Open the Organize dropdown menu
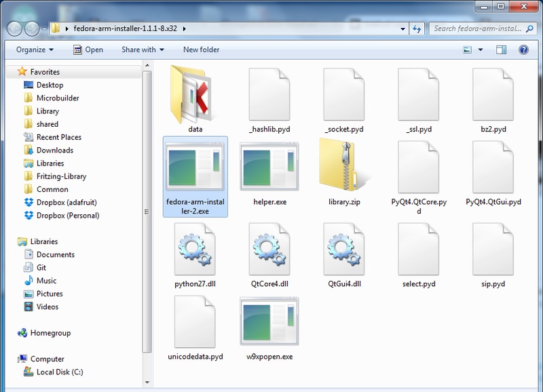543x392 pixels. point(35,50)
